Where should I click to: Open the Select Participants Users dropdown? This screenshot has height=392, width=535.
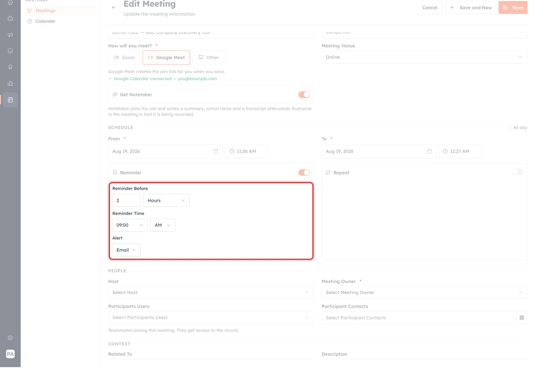(x=211, y=317)
